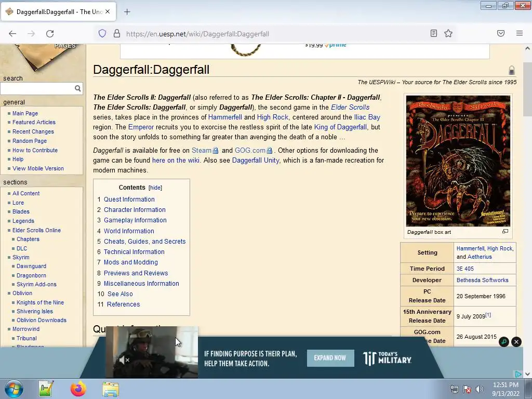Viewport: 532px width, 399px height.
Task: Close the Daggerfall:Daggerfall tab
Action: click(x=108, y=11)
